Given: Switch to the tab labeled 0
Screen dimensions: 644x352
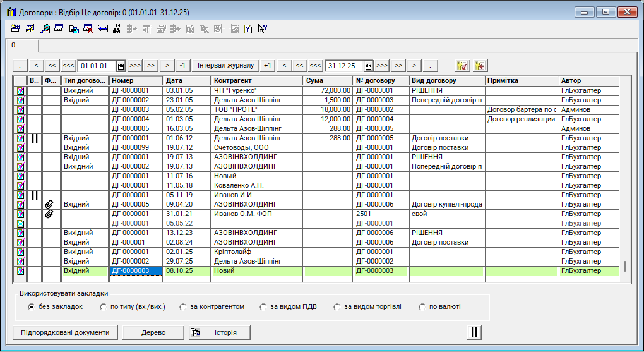Looking at the screenshot, I should [x=14, y=46].
